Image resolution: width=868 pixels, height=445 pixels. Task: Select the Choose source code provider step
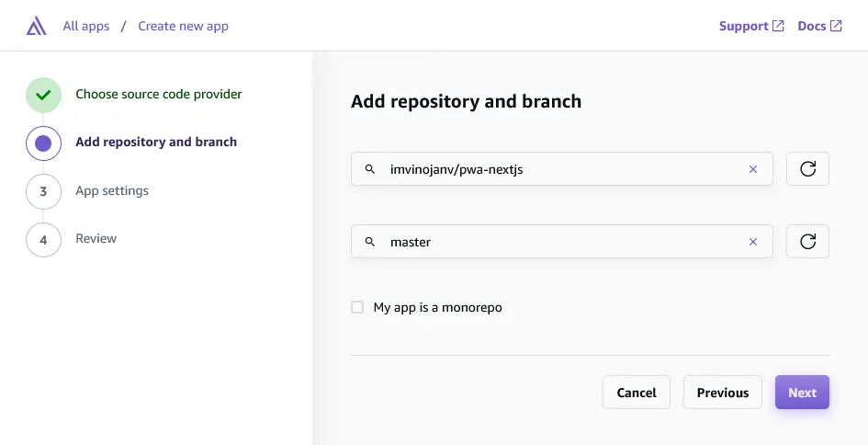pos(159,94)
